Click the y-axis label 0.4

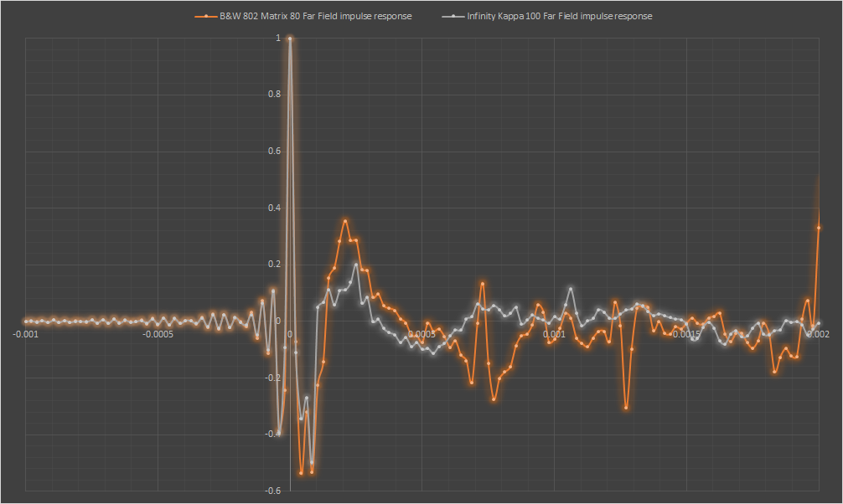274,208
